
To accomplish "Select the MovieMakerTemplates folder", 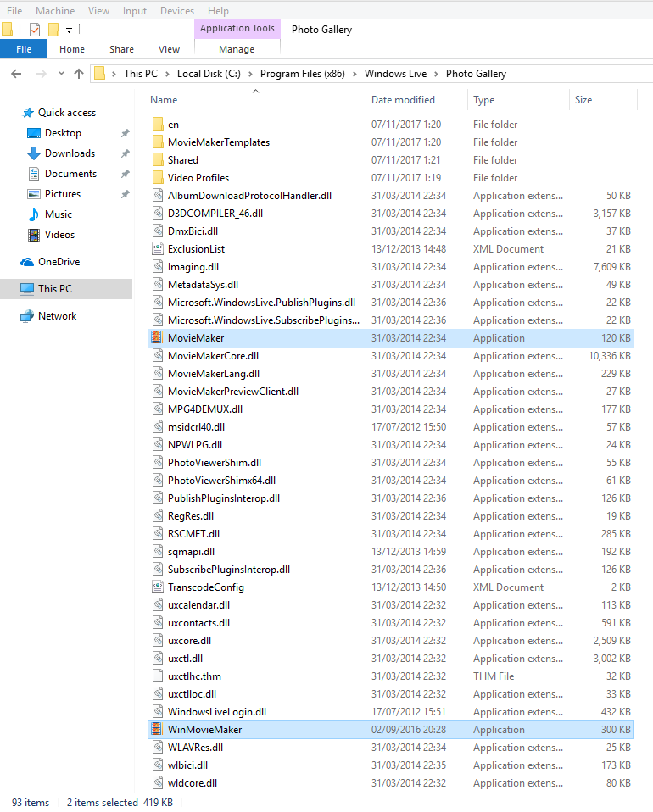I will click(x=218, y=142).
